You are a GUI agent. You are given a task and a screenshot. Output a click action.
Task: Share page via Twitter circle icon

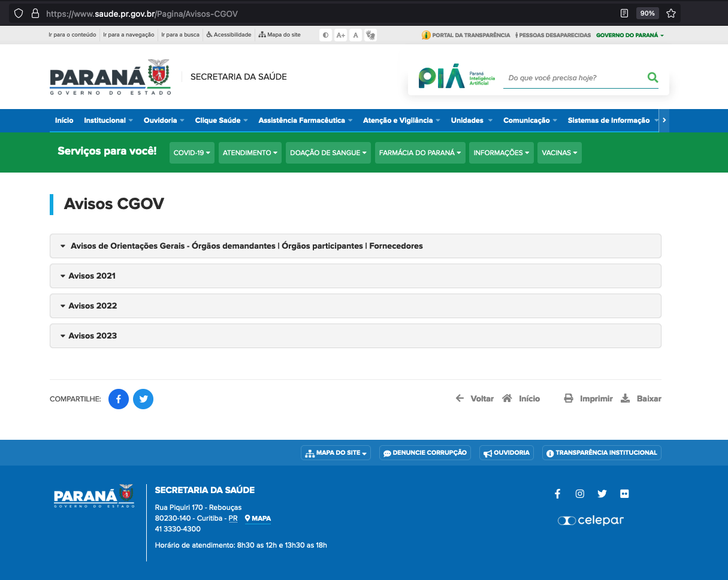(x=143, y=399)
